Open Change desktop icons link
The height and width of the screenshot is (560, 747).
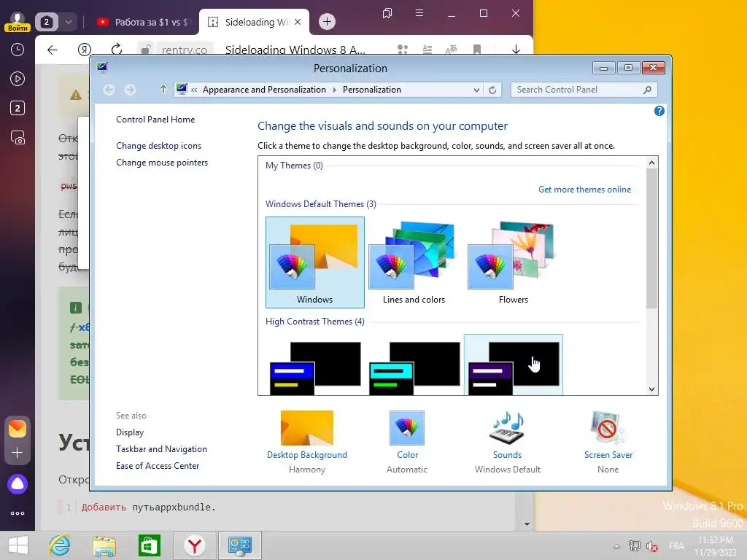click(158, 146)
